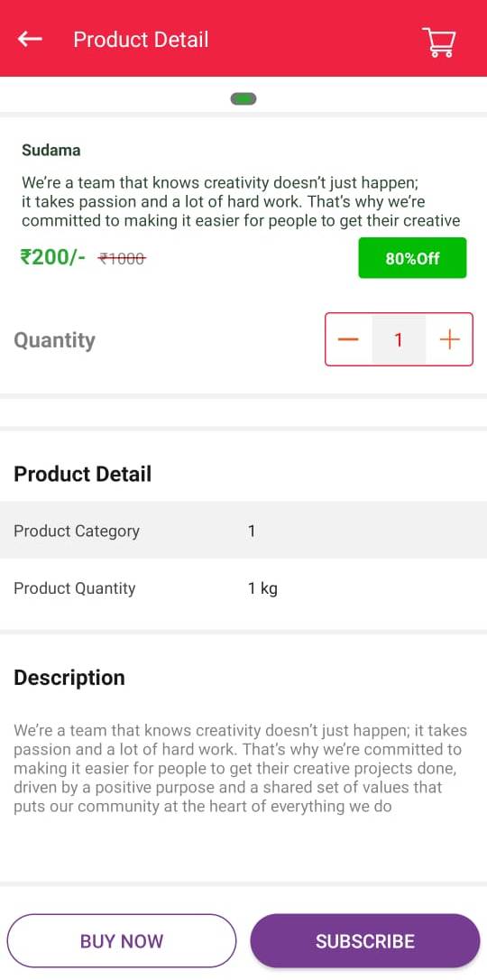This screenshot has width=487, height=980.
Task: Select the quantity value field
Action: pyautogui.click(x=399, y=339)
